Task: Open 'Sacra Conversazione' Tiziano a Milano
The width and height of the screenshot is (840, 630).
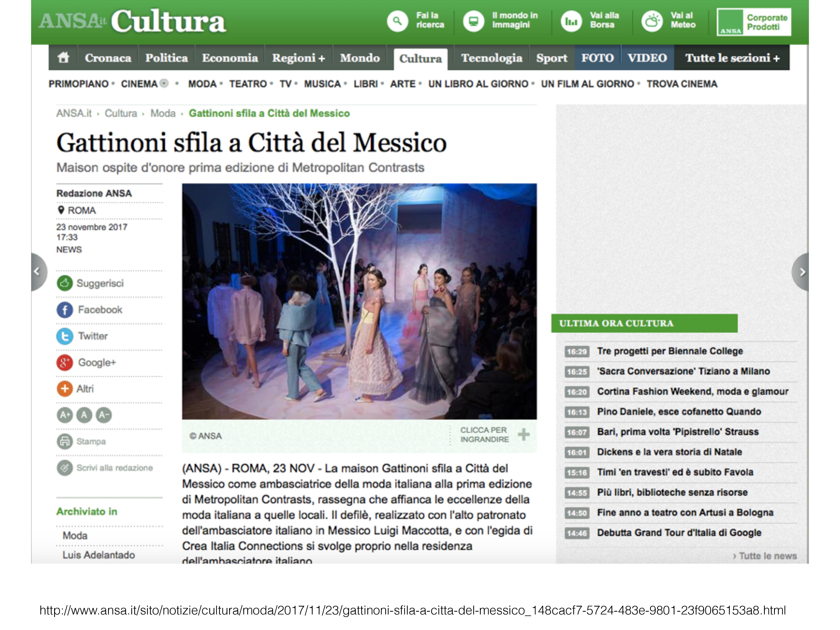Action: point(683,371)
